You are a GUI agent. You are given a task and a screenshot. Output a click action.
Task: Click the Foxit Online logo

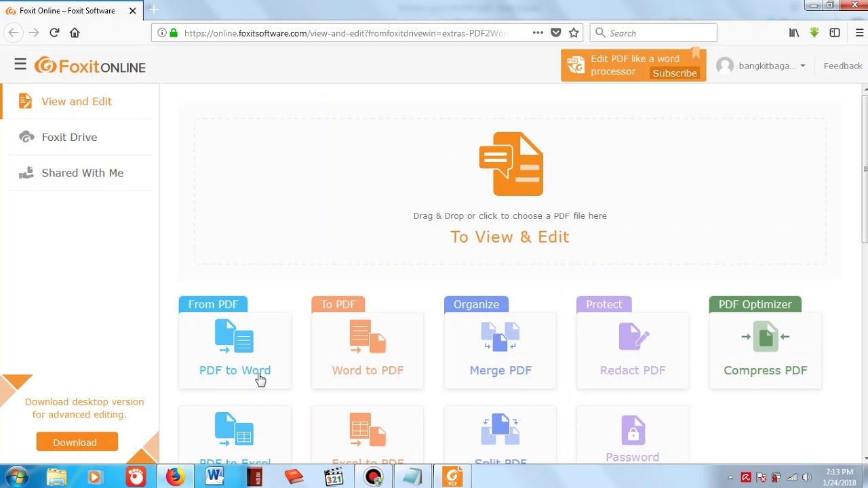pos(90,66)
